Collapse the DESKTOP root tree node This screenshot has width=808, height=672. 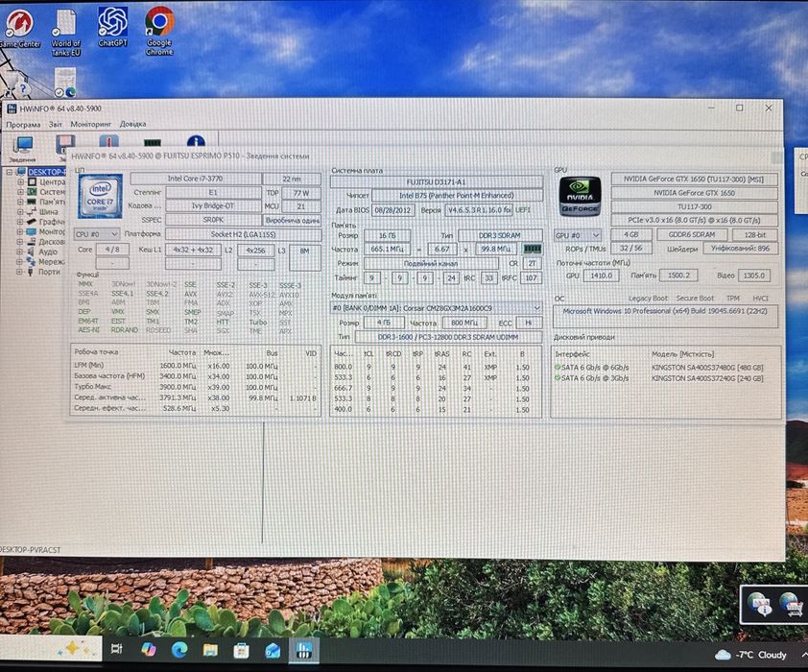click(10, 172)
